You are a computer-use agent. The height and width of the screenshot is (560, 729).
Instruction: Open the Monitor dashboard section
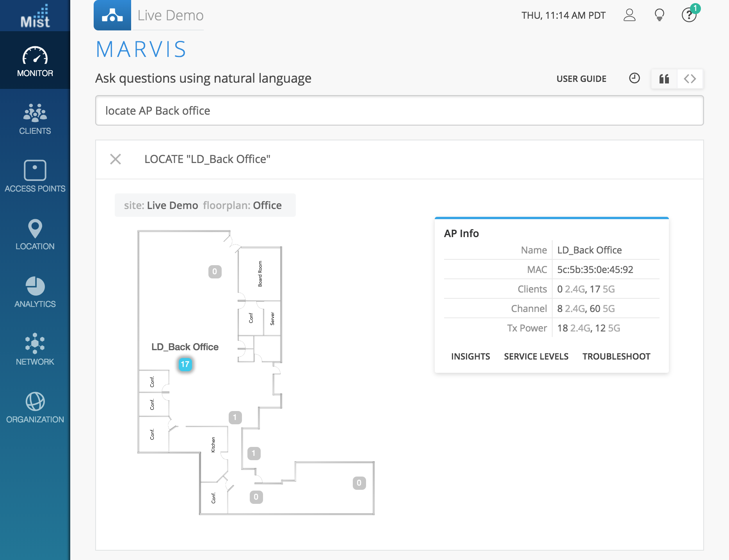coord(35,61)
